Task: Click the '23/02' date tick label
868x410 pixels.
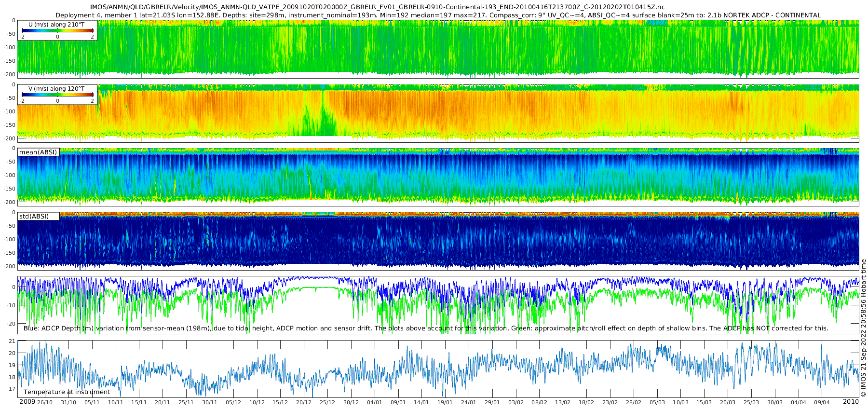Action: coord(610,402)
